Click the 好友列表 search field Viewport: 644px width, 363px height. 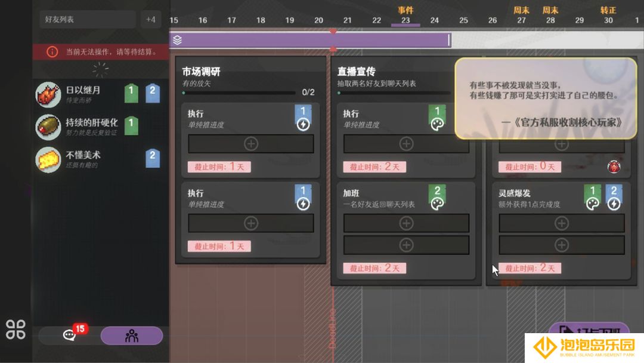click(x=88, y=19)
